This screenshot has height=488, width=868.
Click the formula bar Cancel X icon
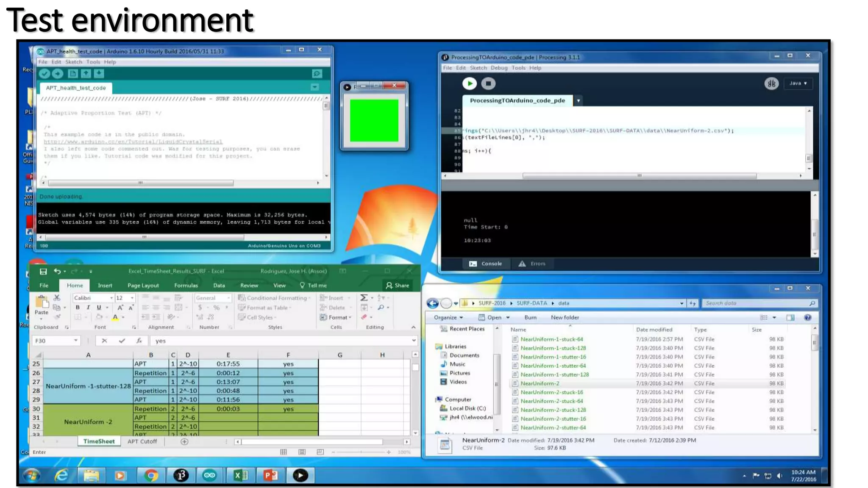pyautogui.click(x=104, y=341)
